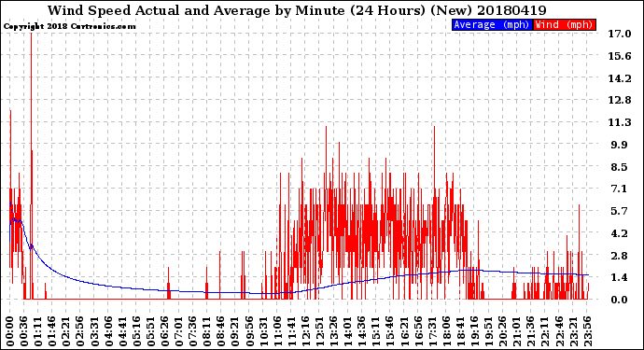This screenshot has width=644, height=350.
Task: Click the 14:36 time axis label
Action: 361,331
